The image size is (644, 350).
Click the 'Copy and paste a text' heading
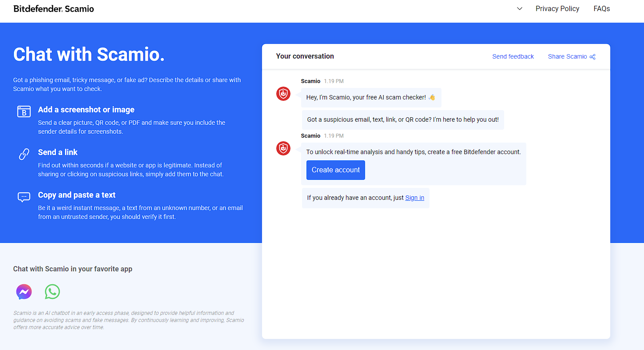(77, 195)
